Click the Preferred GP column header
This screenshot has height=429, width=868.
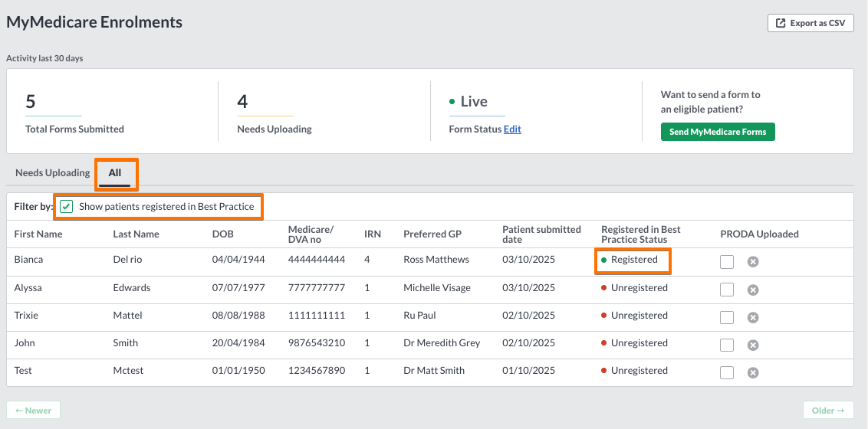(x=432, y=234)
